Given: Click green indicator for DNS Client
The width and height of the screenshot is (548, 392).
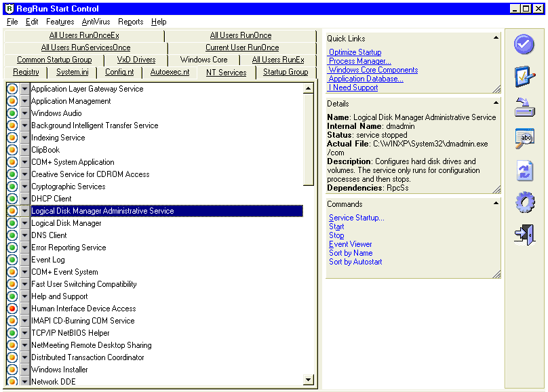Looking at the screenshot, I should pos(12,235).
